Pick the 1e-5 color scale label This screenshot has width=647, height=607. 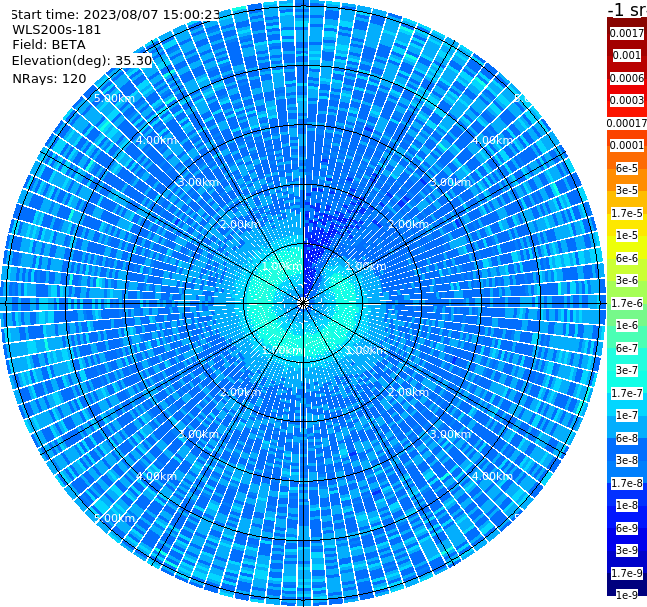click(x=627, y=235)
